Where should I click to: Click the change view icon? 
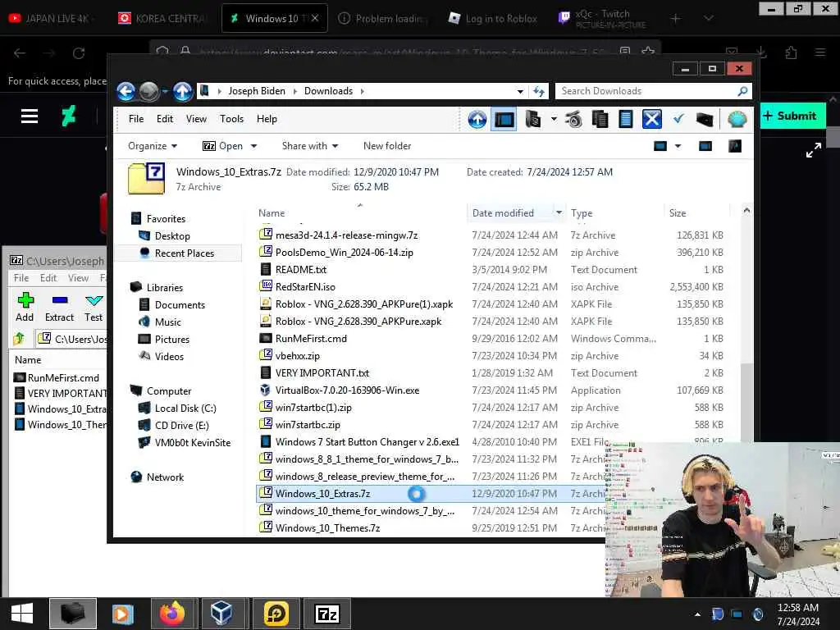click(660, 146)
